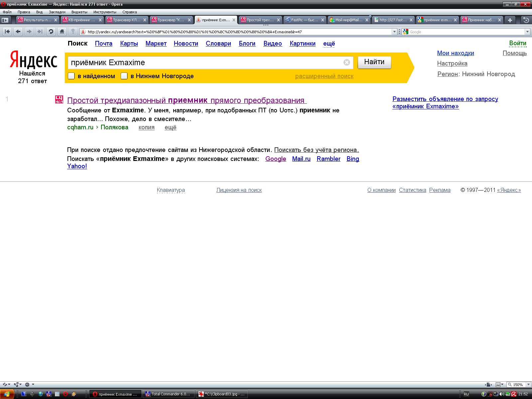Click the globe quick launch icon
Image resolution: width=532 pixels, height=399 pixels.
click(x=41, y=394)
